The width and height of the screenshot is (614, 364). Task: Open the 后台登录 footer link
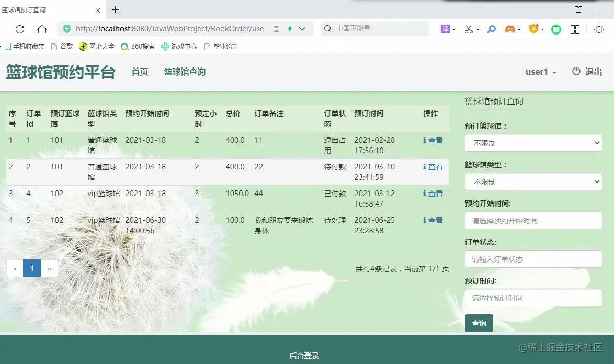(304, 356)
